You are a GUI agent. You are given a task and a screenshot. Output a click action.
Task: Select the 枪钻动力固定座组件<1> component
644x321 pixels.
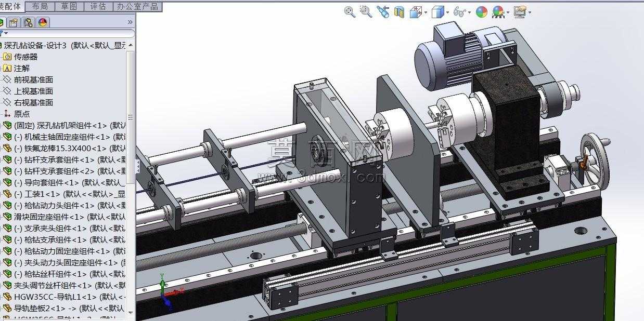click(70, 251)
